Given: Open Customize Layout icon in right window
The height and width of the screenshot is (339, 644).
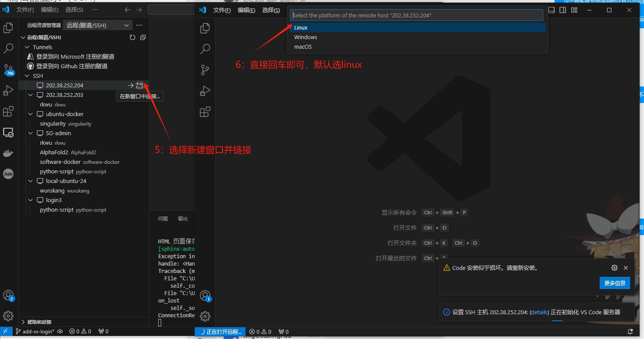Looking at the screenshot, I should point(574,10).
